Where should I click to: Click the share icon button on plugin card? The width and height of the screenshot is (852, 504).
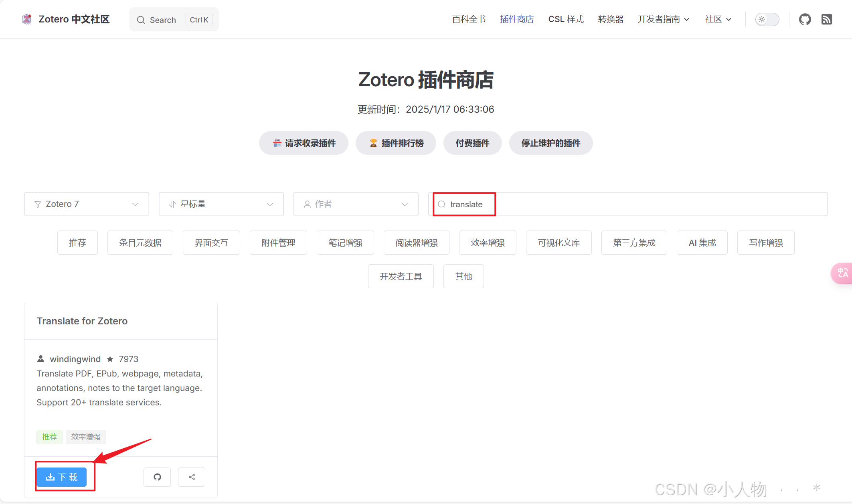[x=192, y=477]
